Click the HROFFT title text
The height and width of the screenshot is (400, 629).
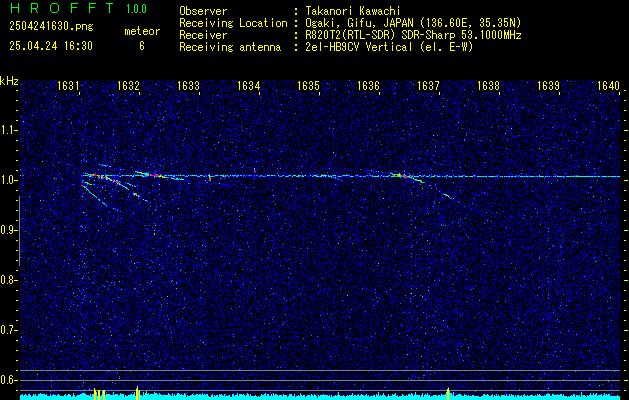tap(62, 8)
